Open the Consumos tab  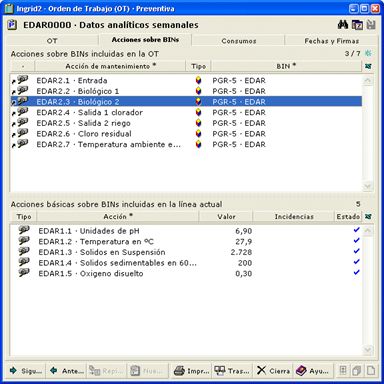tap(239, 41)
